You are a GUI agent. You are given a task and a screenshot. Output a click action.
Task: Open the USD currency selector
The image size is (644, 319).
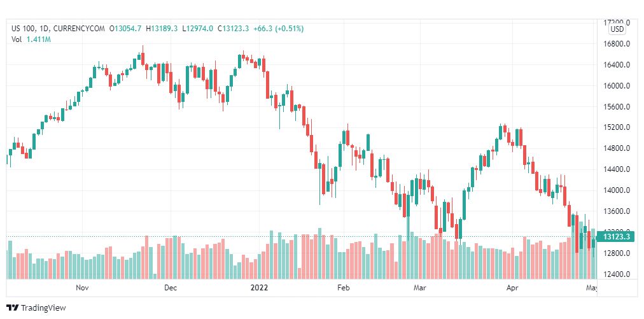click(617, 29)
